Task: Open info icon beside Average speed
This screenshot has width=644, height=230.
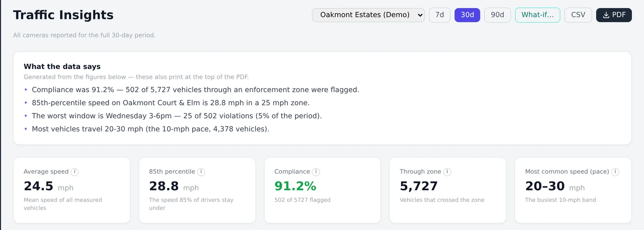Action: tap(74, 172)
